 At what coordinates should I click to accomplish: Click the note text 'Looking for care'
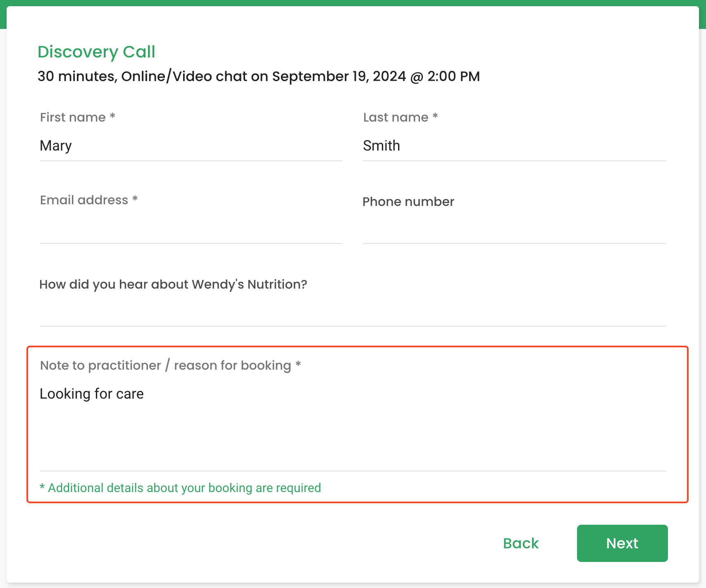tap(92, 394)
